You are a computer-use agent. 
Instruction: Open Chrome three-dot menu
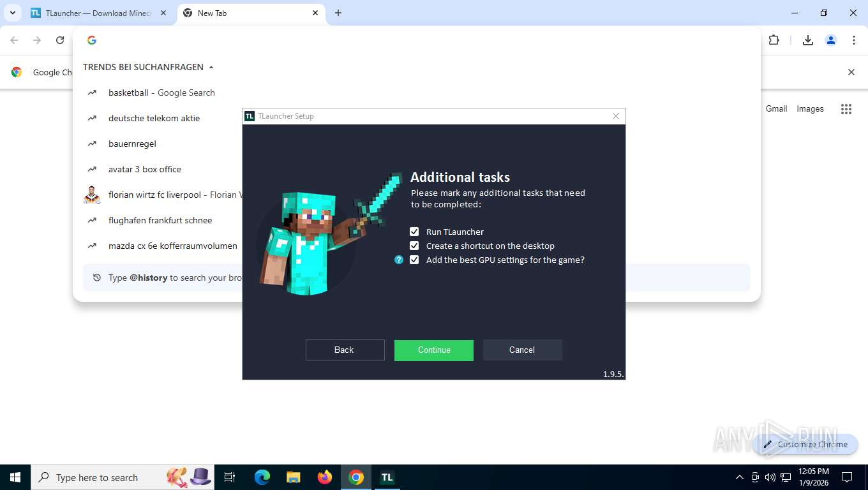(854, 40)
